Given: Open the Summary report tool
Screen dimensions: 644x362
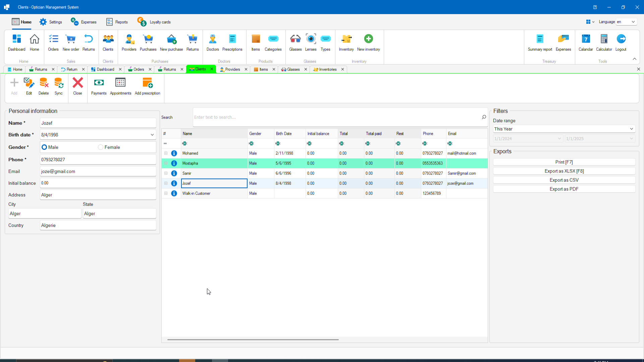Looking at the screenshot, I should [540, 43].
